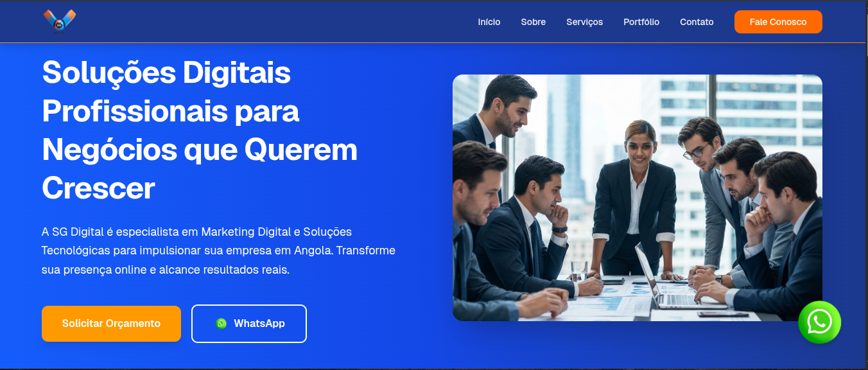Go to the Início nav item
The height and width of the screenshot is (370, 868).
click(489, 22)
